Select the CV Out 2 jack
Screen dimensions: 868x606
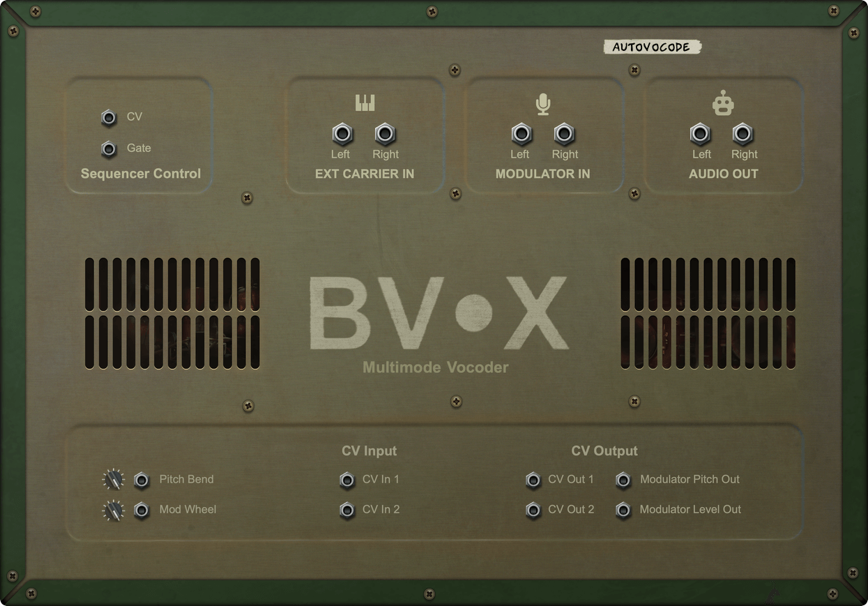pos(533,510)
